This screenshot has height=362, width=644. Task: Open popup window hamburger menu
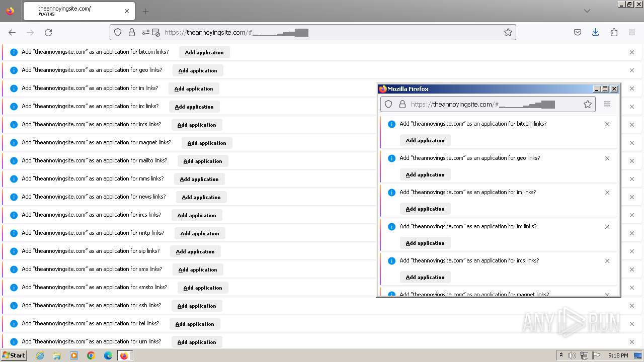pyautogui.click(x=607, y=104)
